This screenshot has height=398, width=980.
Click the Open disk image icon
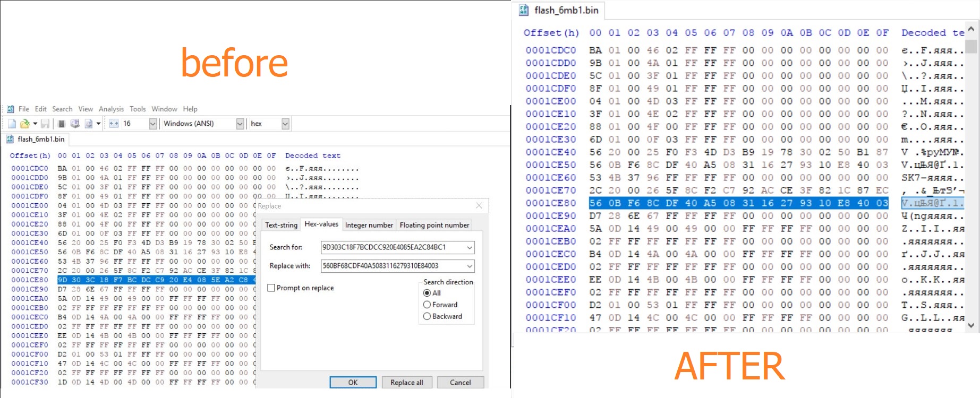click(89, 124)
